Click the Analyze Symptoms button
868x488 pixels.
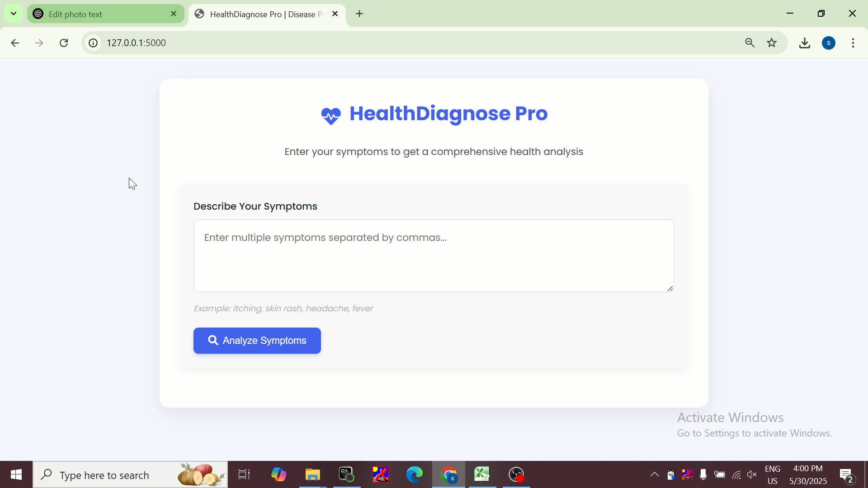(x=257, y=341)
